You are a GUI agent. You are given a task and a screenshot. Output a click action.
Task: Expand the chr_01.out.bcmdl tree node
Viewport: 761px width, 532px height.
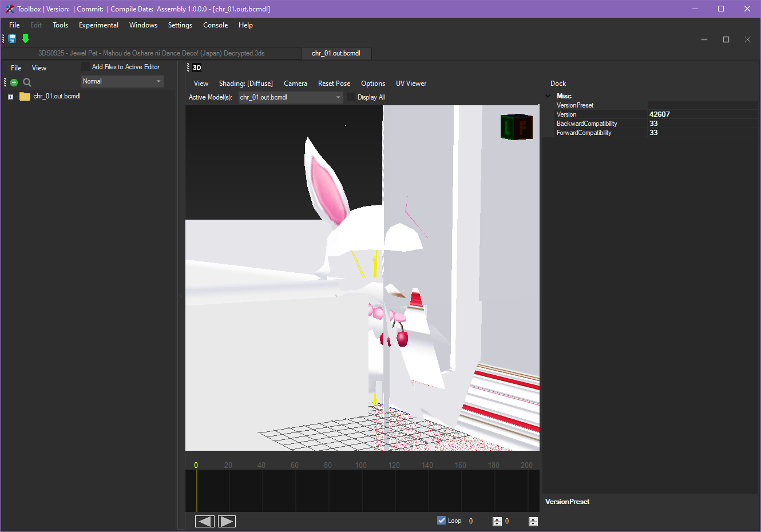pyautogui.click(x=10, y=97)
